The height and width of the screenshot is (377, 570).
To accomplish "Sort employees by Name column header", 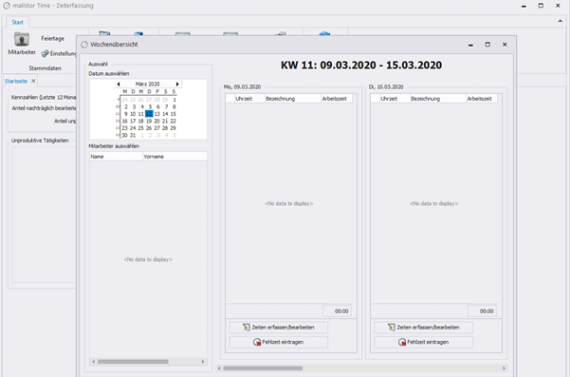I will point(116,156).
